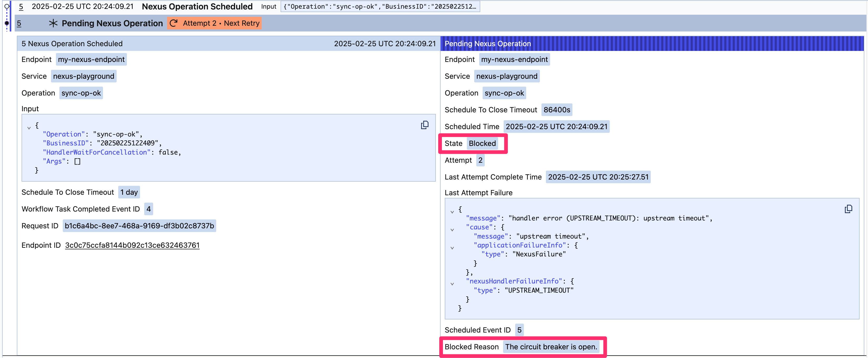
Task: Select the Request ID value b1c6a4bc
Action: [139, 226]
